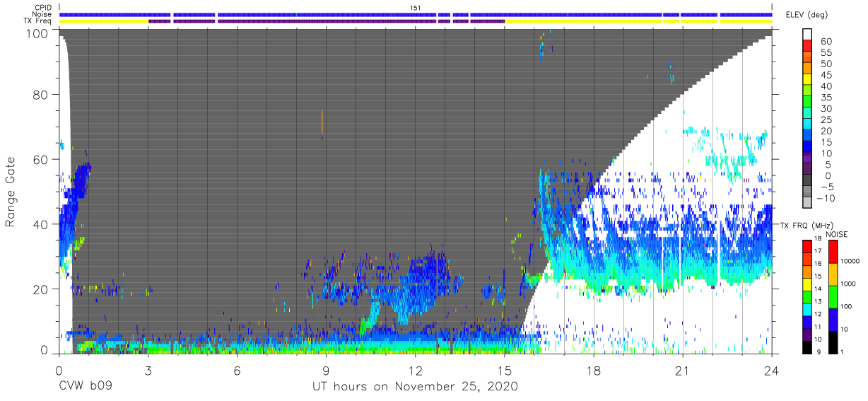Click the 18 tick on UT hours axis
Viewport: 868px width, 401px height.
593,371
